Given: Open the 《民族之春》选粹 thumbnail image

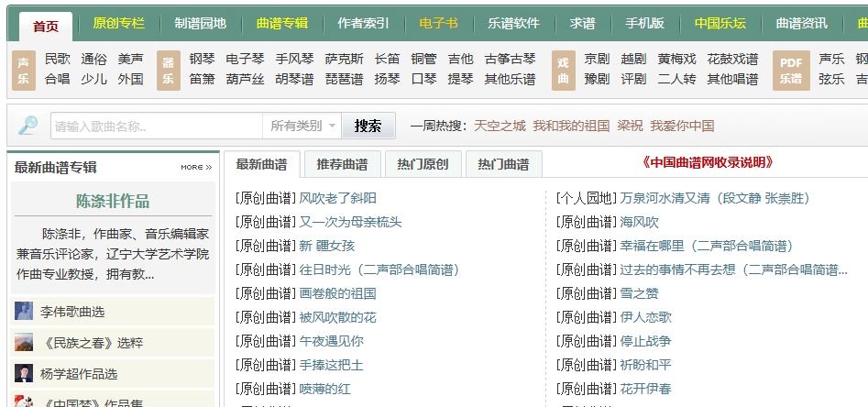Looking at the screenshot, I should (x=24, y=342).
